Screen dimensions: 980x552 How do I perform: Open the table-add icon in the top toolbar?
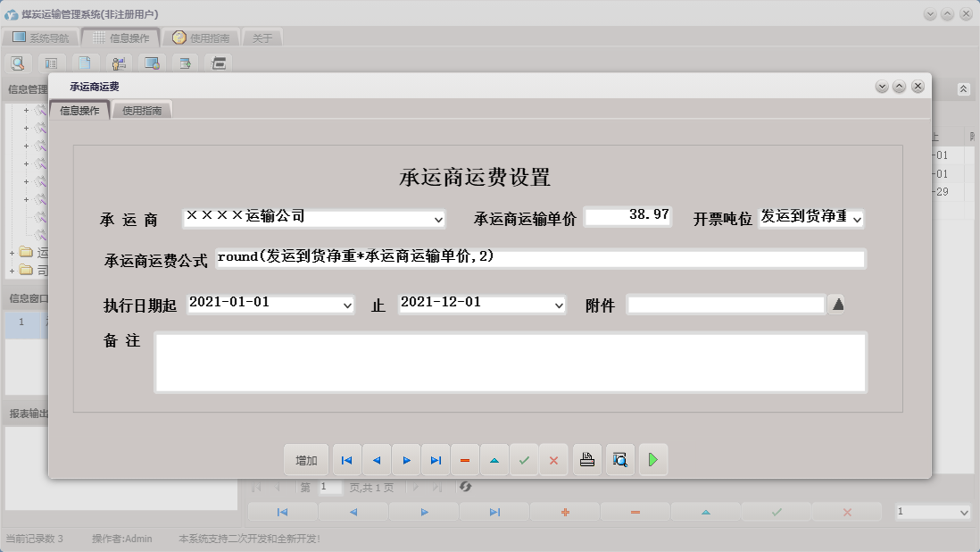pyautogui.click(x=184, y=63)
